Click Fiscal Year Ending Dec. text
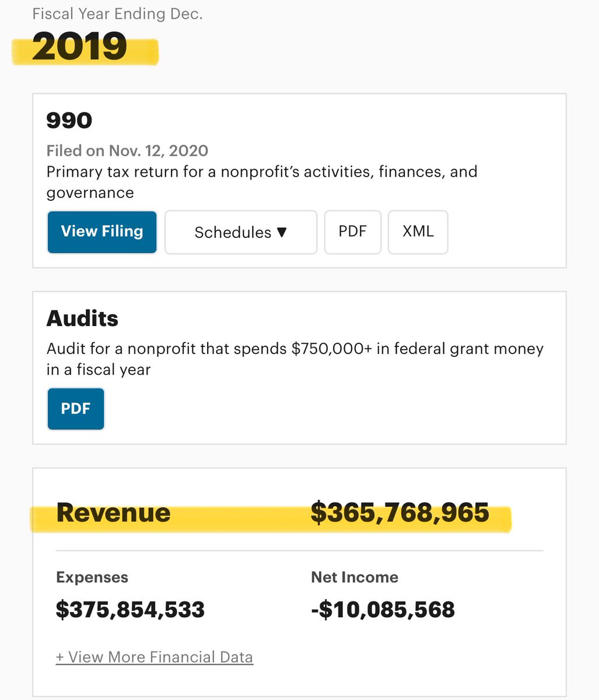The height and width of the screenshot is (700, 599). pyautogui.click(x=117, y=14)
